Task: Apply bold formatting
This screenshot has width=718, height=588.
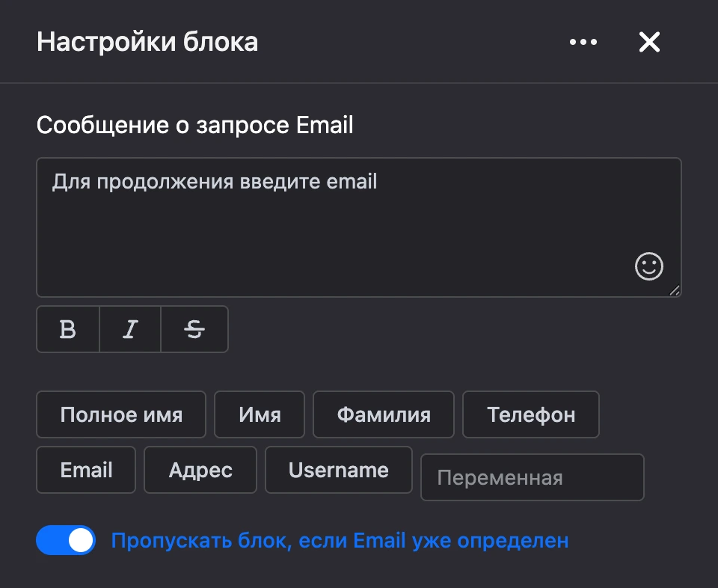Action: tap(68, 329)
